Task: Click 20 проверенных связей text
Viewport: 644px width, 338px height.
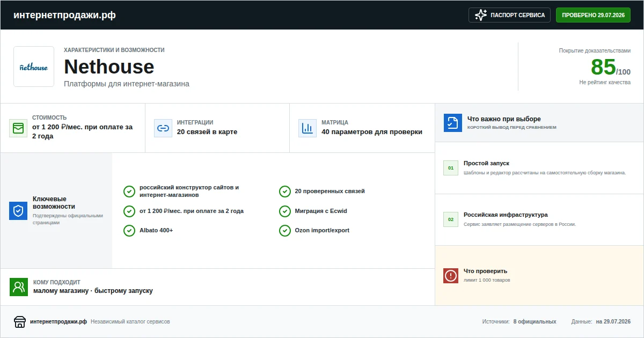Action: point(330,192)
